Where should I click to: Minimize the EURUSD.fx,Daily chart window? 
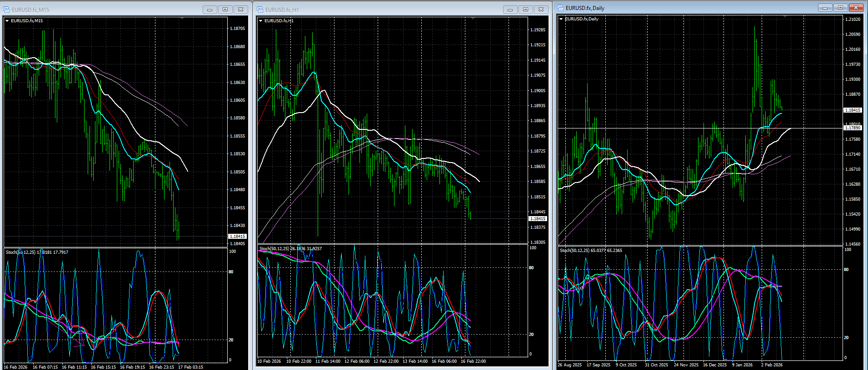click(x=825, y=8)
